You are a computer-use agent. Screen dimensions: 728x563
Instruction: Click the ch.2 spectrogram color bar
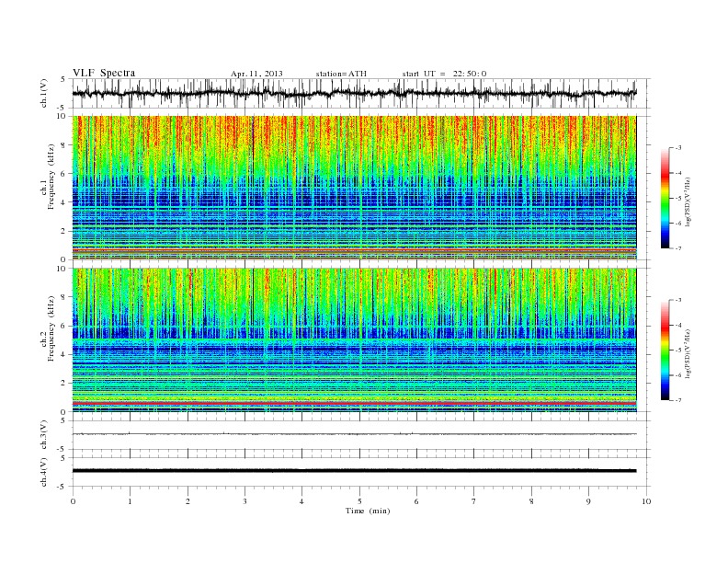click(665, 350)
